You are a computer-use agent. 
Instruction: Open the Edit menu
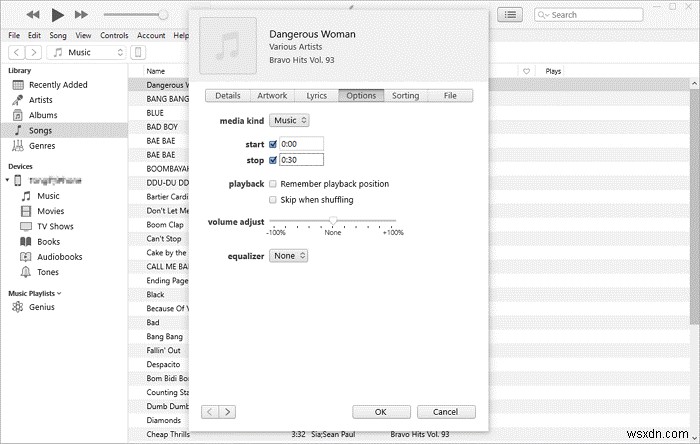(x=34, y=35)
